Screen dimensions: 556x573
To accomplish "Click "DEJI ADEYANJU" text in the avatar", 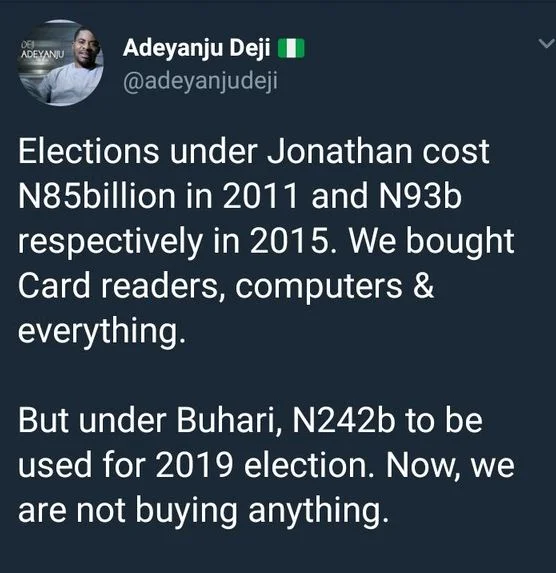I will click(42, 52).
